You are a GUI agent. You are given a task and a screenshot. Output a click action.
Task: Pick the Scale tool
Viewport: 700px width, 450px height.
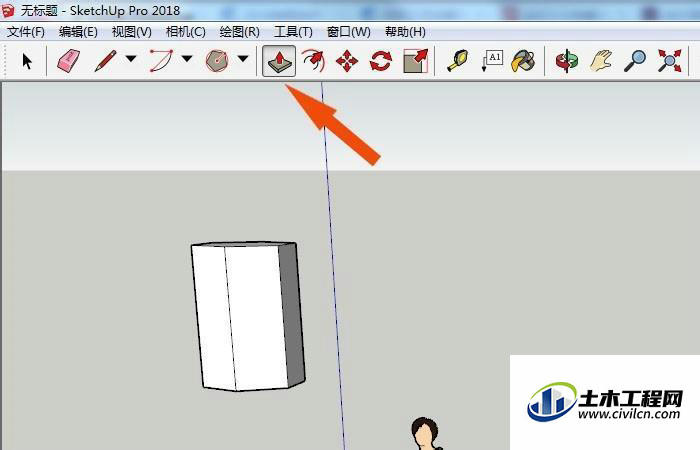(x=416, y=61)
